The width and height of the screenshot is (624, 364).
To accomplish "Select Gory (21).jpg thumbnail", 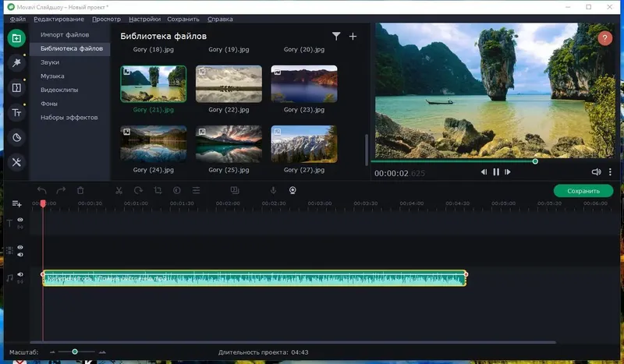I will pos(153,84).
